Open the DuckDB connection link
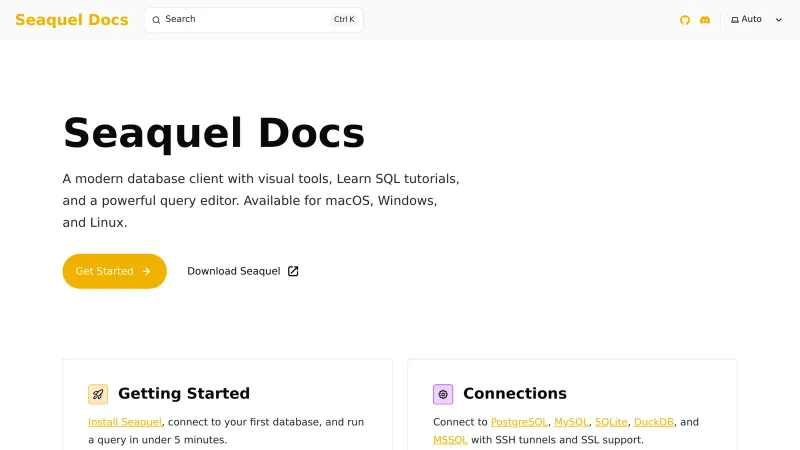Screen dimensions: 800x450 (655, 422)
